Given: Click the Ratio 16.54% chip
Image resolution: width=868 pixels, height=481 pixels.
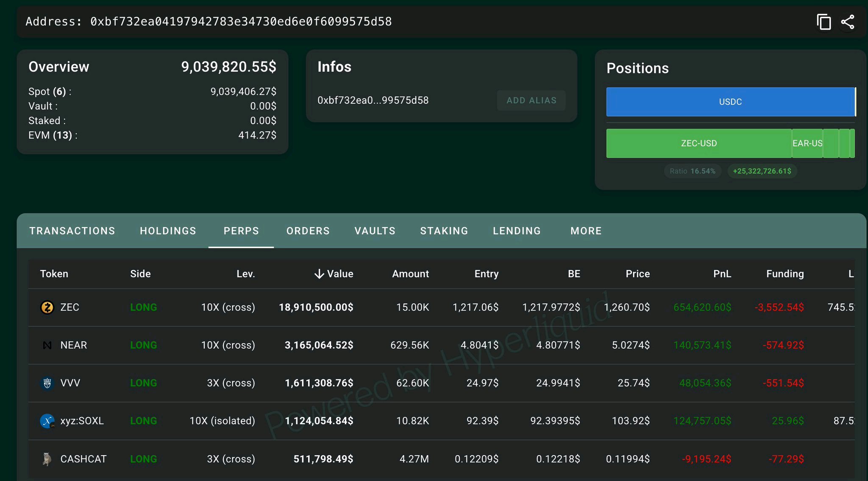Looking at the screenshot, I should pos(693,171).
